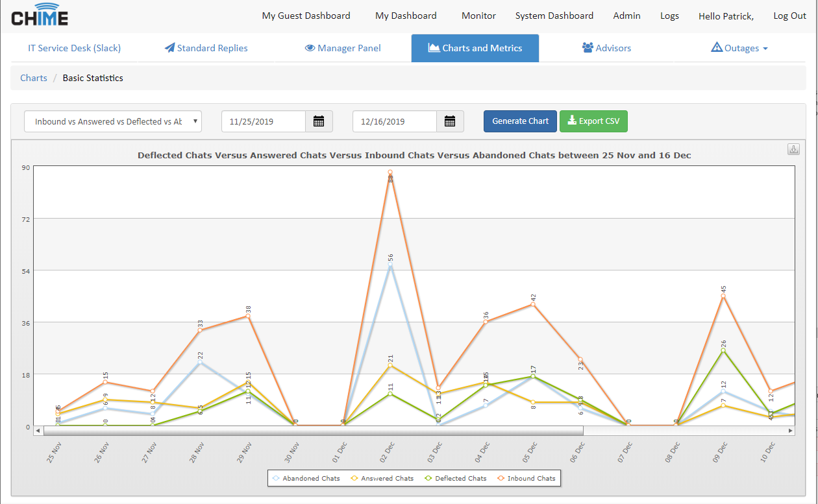Toggle Abandoned Chats series in legend
The height and width of the screenshot is (504, 818).
(306, 478)
